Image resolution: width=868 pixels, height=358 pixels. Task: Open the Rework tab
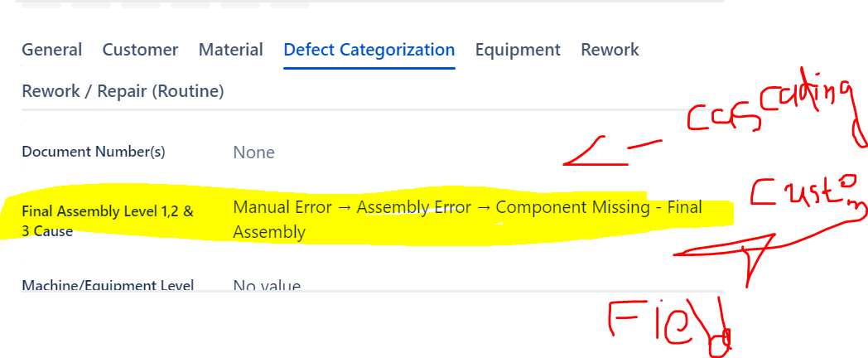click(x=610, y=50)
